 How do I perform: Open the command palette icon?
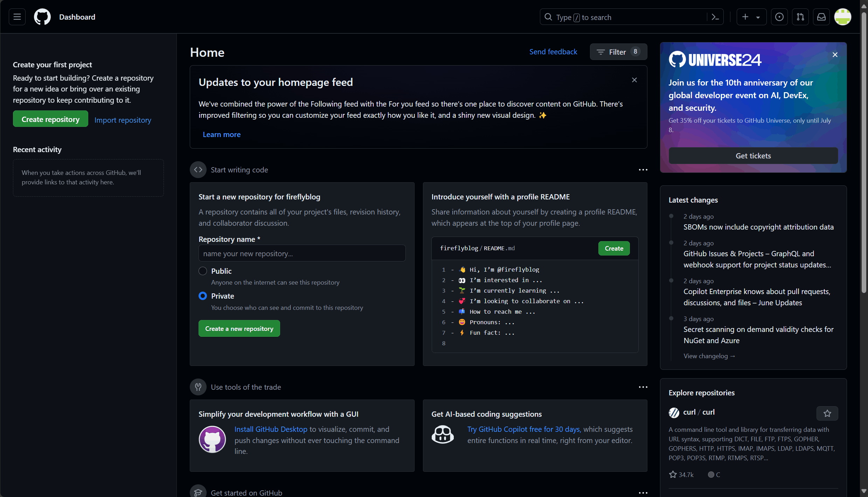click(x=715, y=17)
